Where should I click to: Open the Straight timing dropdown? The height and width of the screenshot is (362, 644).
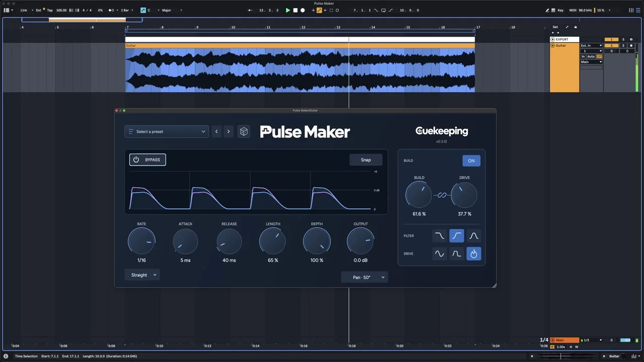(143, 275)
